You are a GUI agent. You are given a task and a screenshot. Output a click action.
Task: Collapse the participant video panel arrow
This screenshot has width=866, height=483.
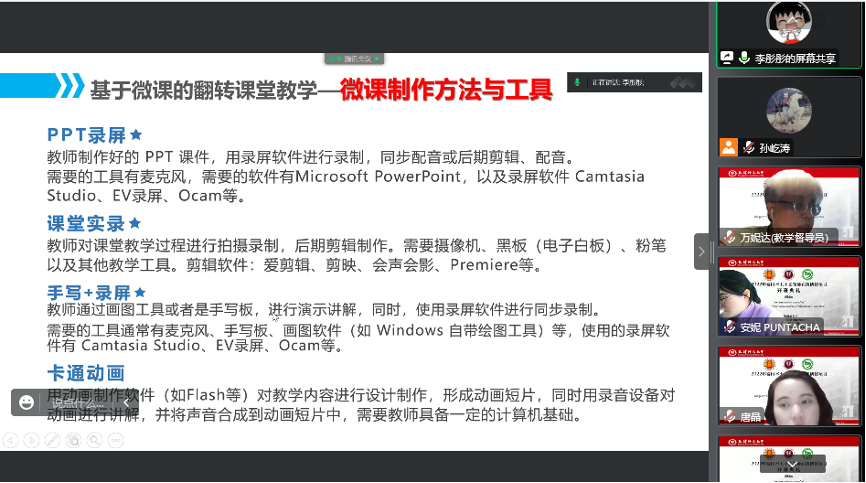click(x=701, y=251)
